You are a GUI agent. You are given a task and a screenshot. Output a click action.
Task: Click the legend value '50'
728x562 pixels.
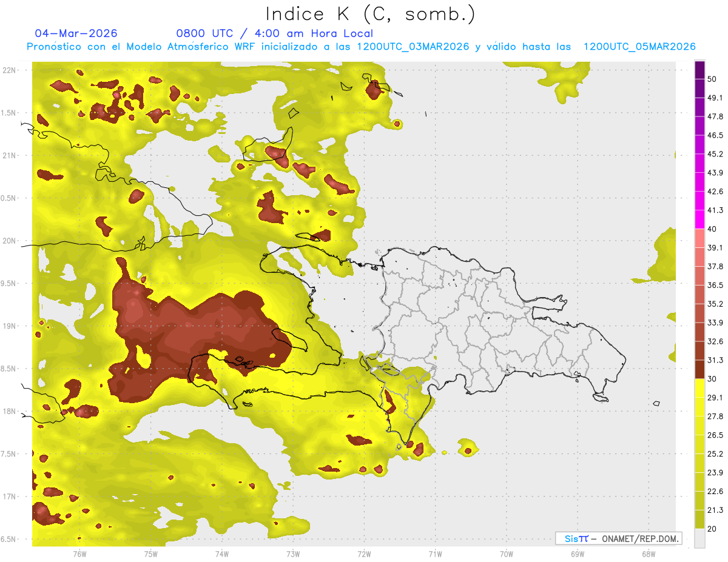[x=713, y=79]
